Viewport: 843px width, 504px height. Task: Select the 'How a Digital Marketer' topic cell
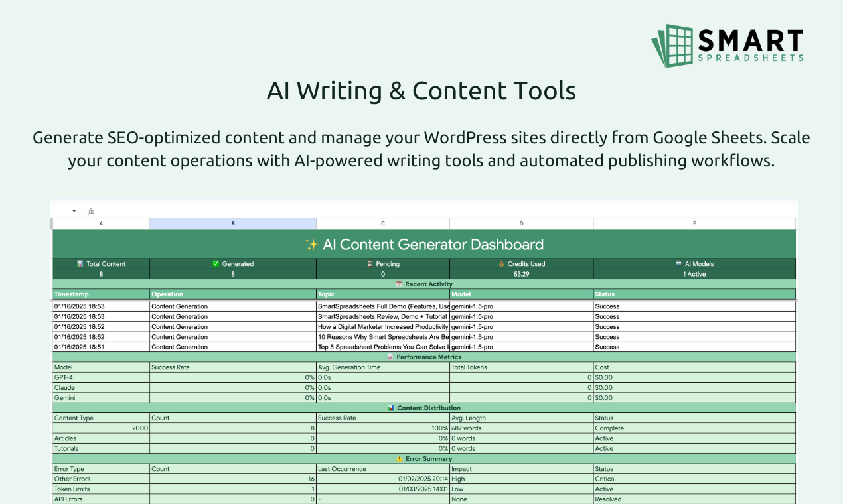(x=383, y=326)
